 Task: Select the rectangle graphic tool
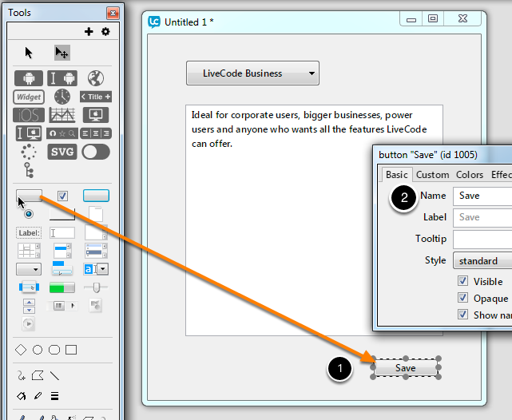(x=71, y=350)
